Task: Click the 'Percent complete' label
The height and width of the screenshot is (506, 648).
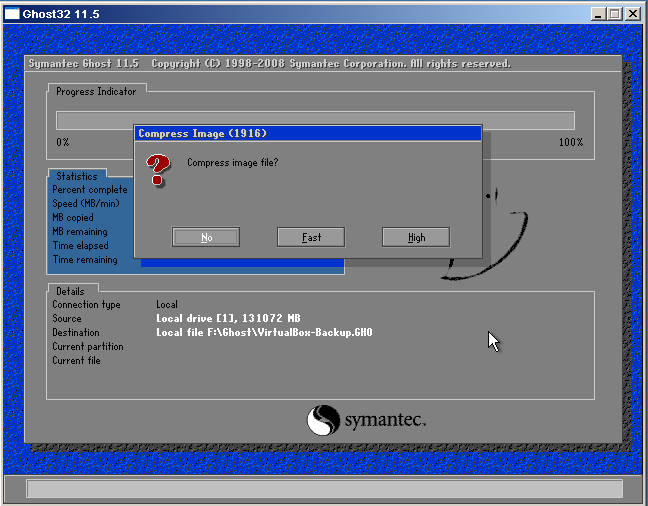Action: coord(90,190)
